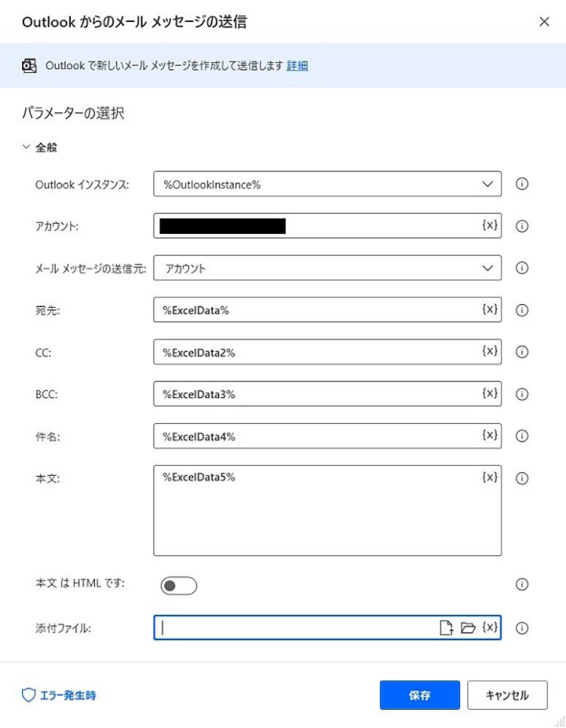Click the 本文 は HTML です: label
This screenshot has width=566, height=728.
(80, 583)
